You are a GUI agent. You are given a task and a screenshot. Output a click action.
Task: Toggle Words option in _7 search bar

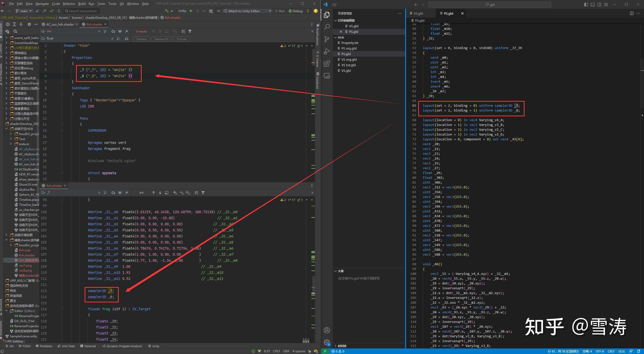pos(120,193)
